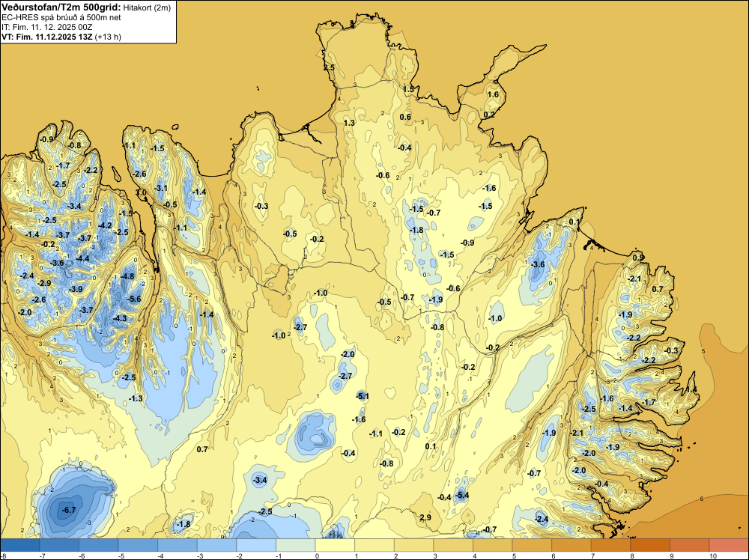Click the "-5.4" temperature value
The image size is (749, 560).
coord(462,495)
